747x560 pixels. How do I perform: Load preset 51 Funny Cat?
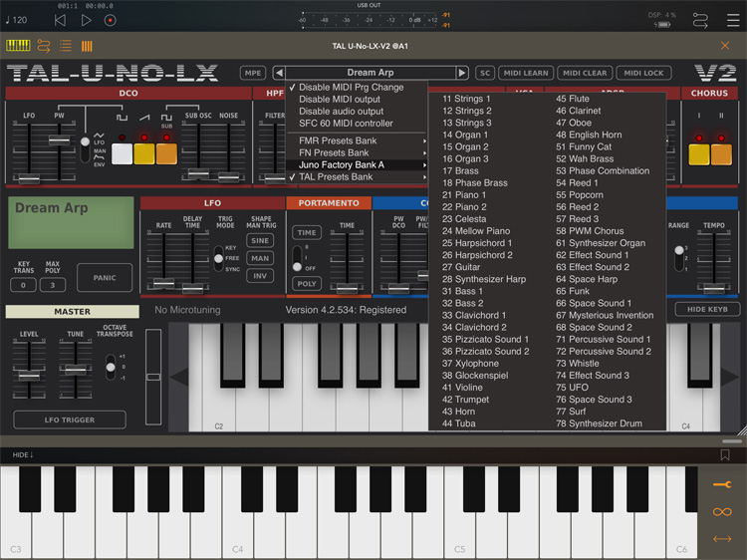[x=583, y=146]
